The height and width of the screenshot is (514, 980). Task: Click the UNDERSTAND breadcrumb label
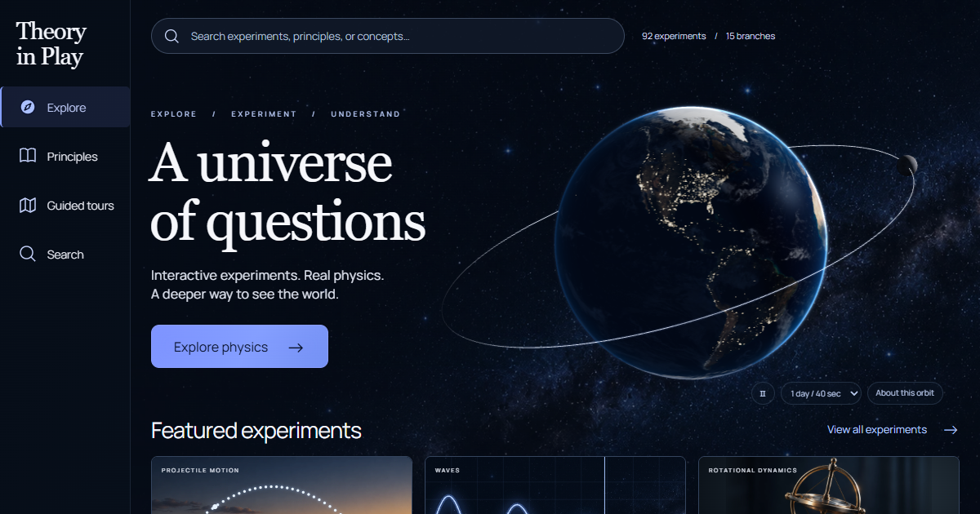366,114
